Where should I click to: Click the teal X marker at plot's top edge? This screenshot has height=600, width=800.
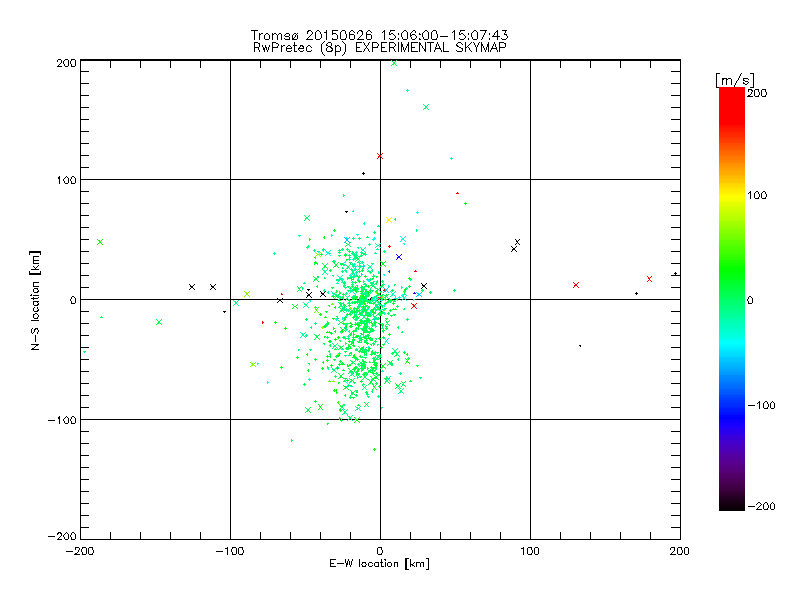(x=394, y=63)
